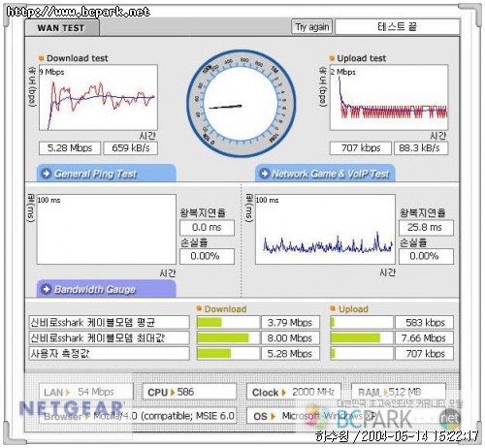Screen dimensions: 485x448
Task: Click the Network Game & VoIP Test arrow icon
Action: pos(265,174)
